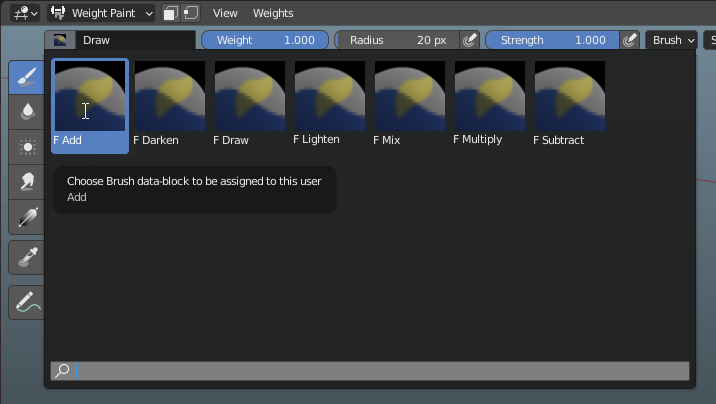Select the Gradient tool in toolbar

coord(26,217)
